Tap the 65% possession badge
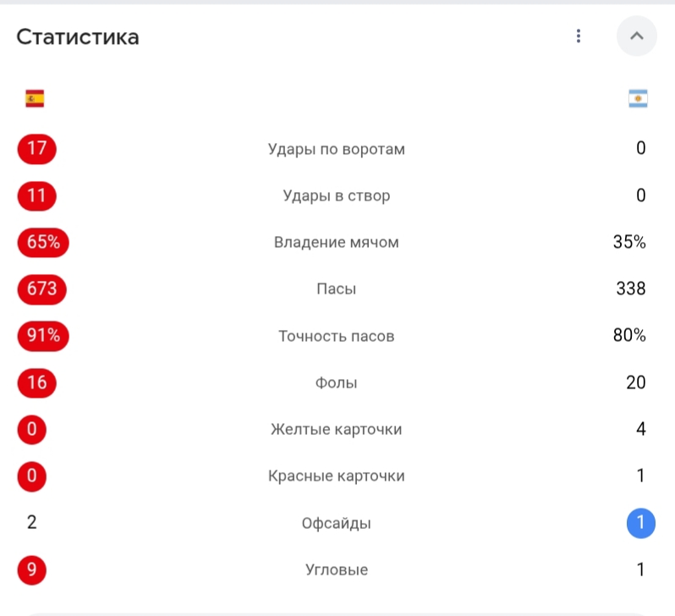 coord(43,243)
